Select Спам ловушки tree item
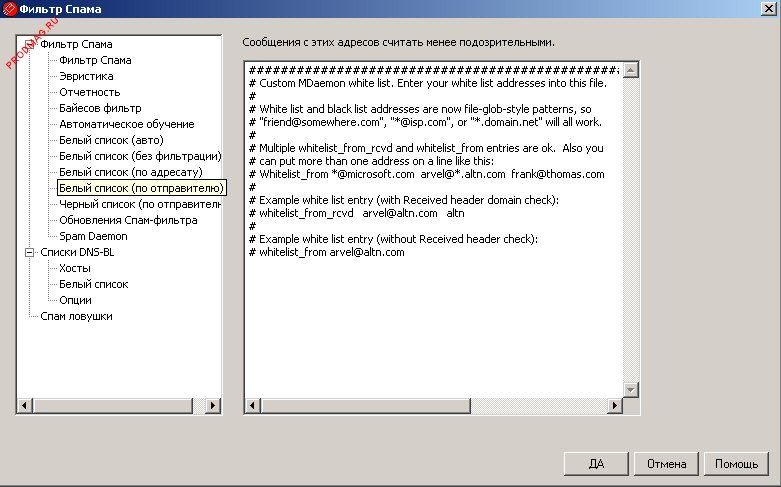 pos(76,316)
